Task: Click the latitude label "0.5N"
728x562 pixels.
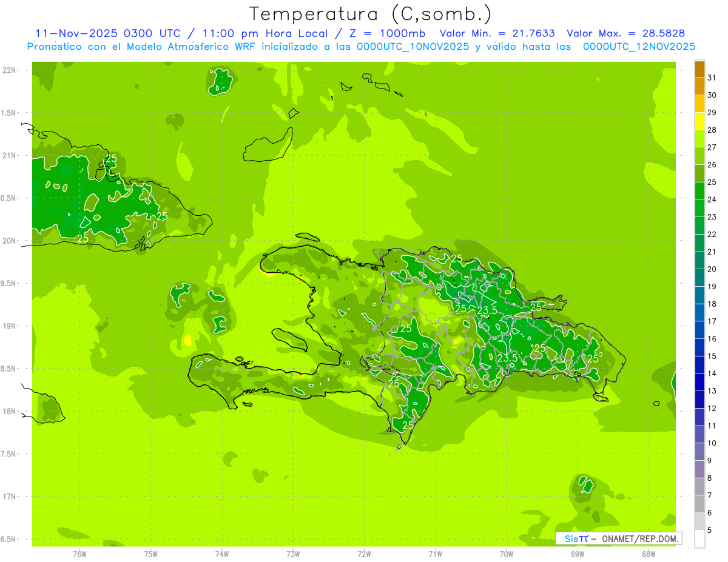Action: [x=9, y=198]
